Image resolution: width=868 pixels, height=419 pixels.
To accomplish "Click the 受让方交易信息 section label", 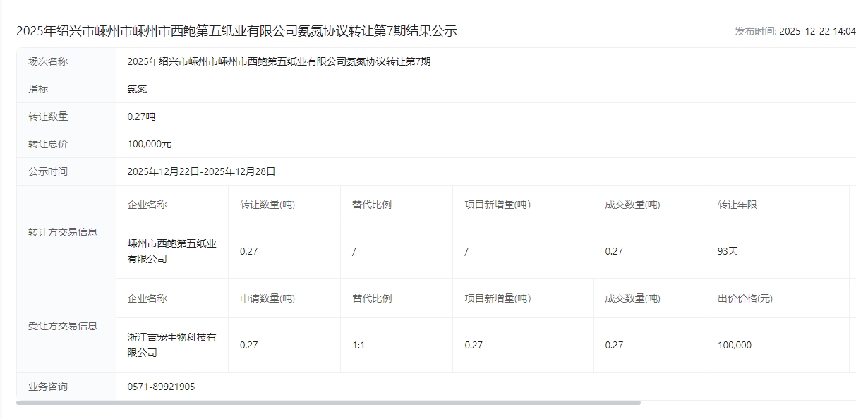I will 63,326.
